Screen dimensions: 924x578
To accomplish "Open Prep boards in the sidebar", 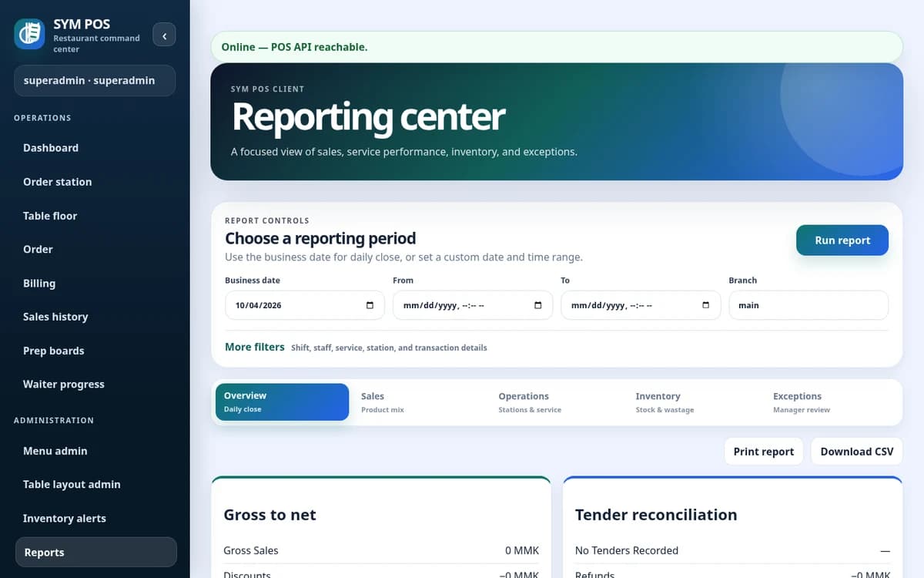I will click(x=96, y=351).
